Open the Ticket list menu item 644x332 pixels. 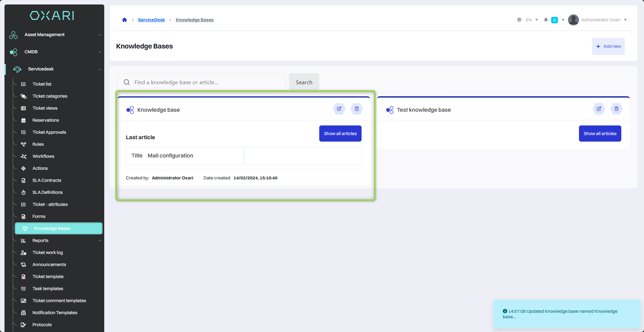point(42,84)
